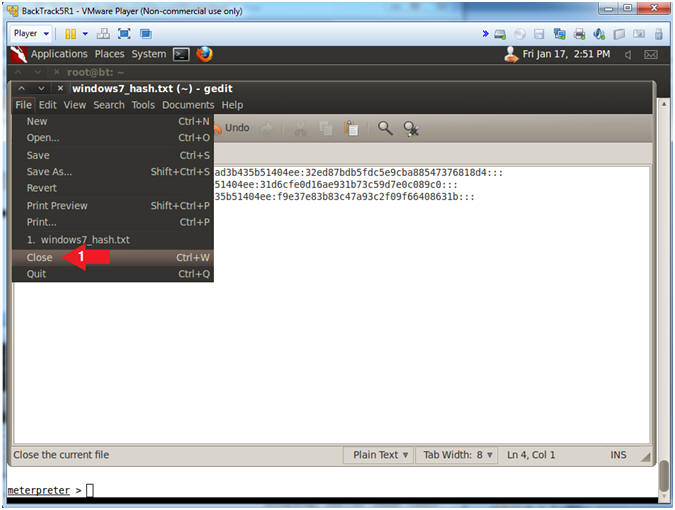Click the INS insert mode indicator

pyautogui.click(x=618, y=455)
